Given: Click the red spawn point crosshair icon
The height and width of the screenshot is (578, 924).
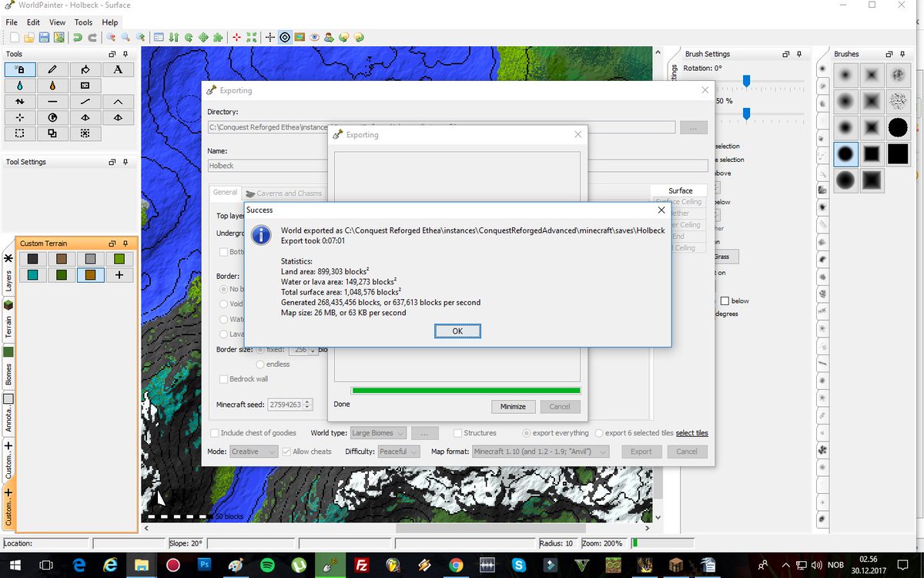Looking at the screenshot, I should [x=236, y=37].
